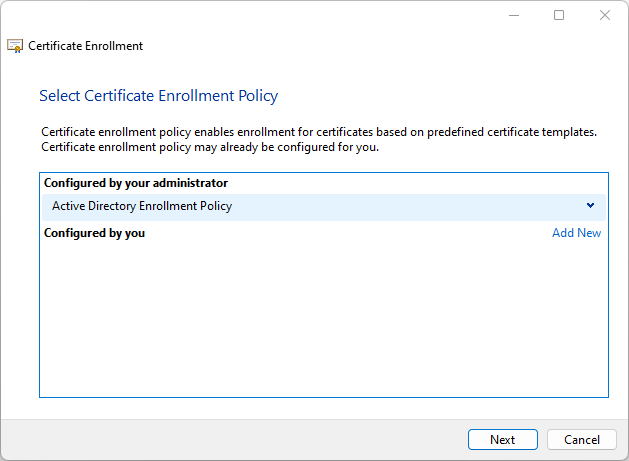Click the 'may already be configured' description line

pyautogui.click(x=210, y=147)
